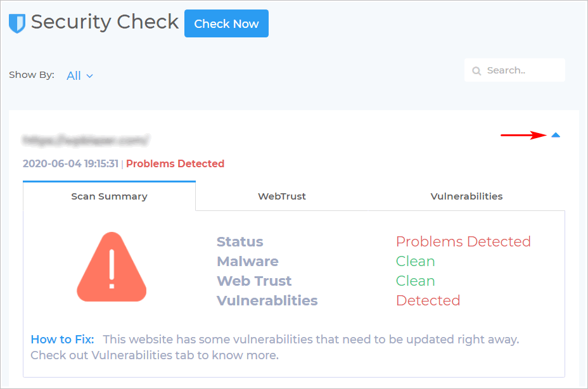This screenshot has width=588, height=389.
Task: Click the Vulnerabilities Detected result
Action: (428, 300)
